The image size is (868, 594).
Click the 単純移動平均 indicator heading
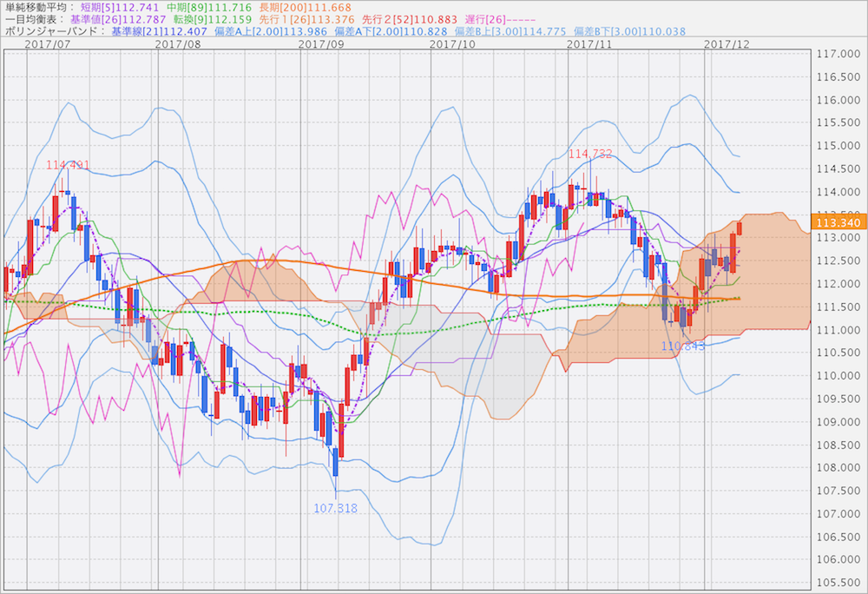pos(37,7)
